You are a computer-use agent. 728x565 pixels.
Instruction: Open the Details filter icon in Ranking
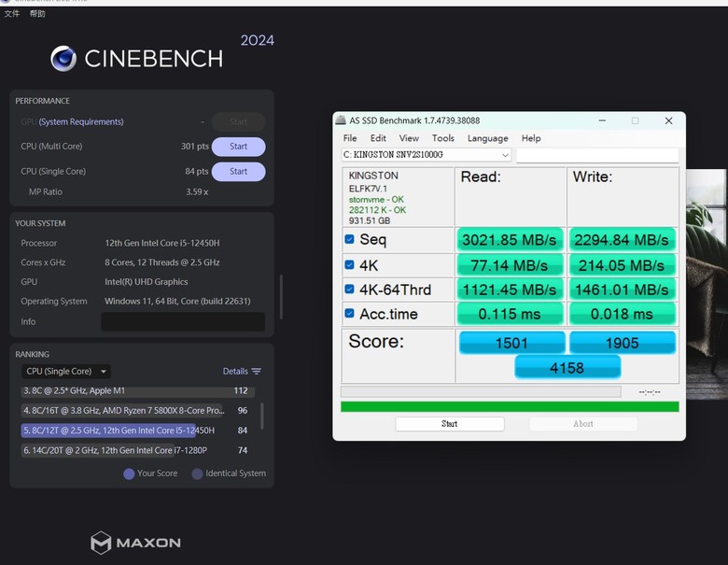click(x=257, y=372)
